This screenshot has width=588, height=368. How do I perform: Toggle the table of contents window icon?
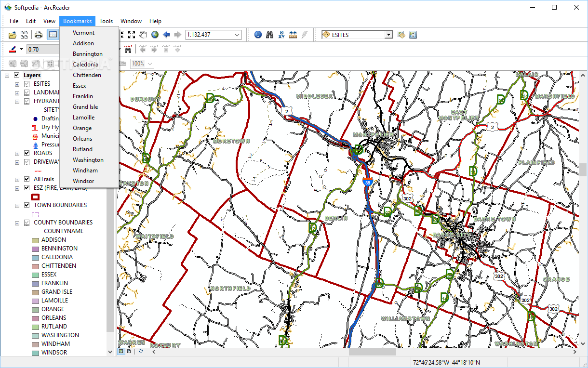click(53, 35)
